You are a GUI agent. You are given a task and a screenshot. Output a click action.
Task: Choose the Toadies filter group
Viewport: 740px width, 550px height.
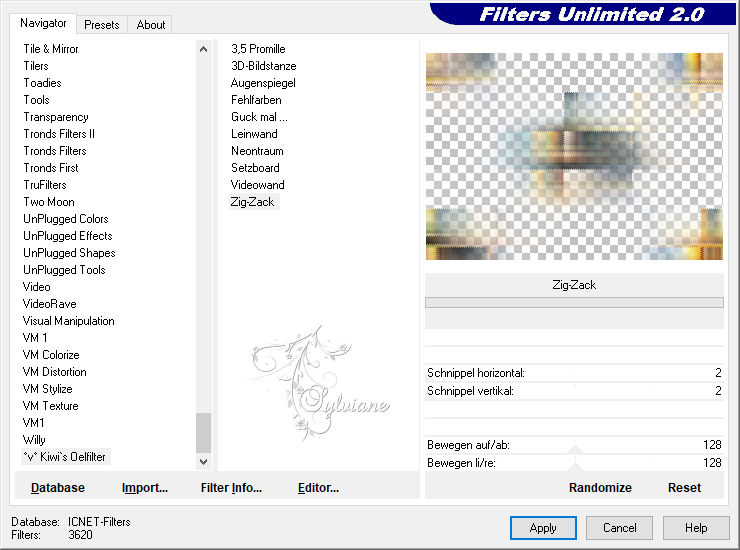click(x=42, y=83)
